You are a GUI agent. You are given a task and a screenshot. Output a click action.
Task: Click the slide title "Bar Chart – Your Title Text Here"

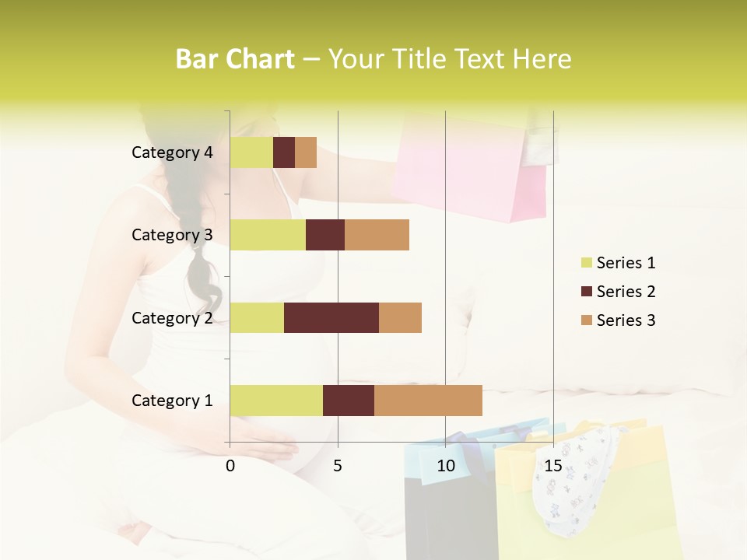point(373,59)
